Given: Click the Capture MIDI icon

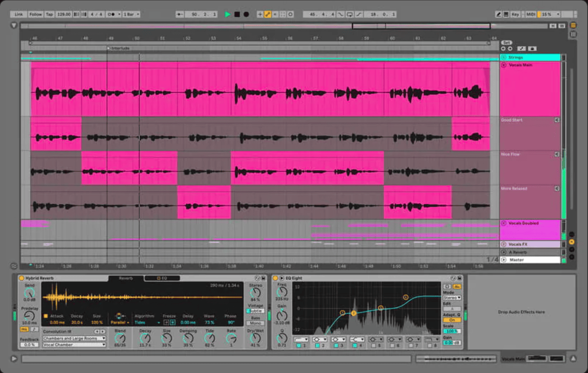Looking at the screenshot, I should [x=283, y=14].
